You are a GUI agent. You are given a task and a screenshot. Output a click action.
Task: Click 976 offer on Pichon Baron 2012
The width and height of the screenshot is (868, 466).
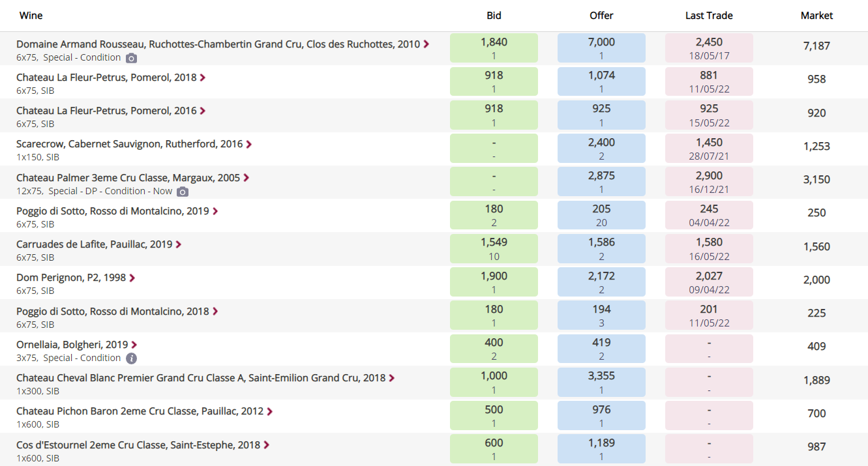point(601,416)
